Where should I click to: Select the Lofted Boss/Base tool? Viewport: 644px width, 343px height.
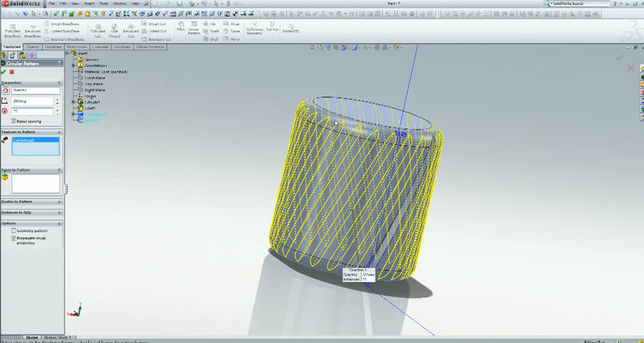[x=62, y=31]
